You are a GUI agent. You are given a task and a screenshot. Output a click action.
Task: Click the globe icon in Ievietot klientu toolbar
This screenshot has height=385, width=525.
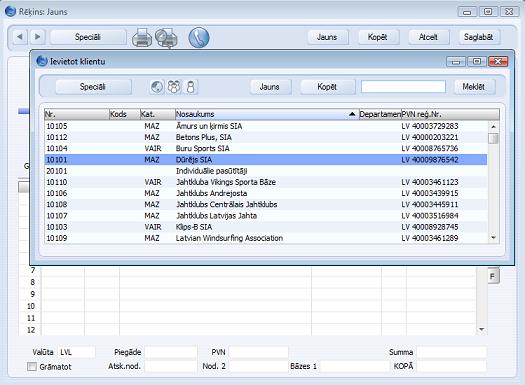[157, 87]
